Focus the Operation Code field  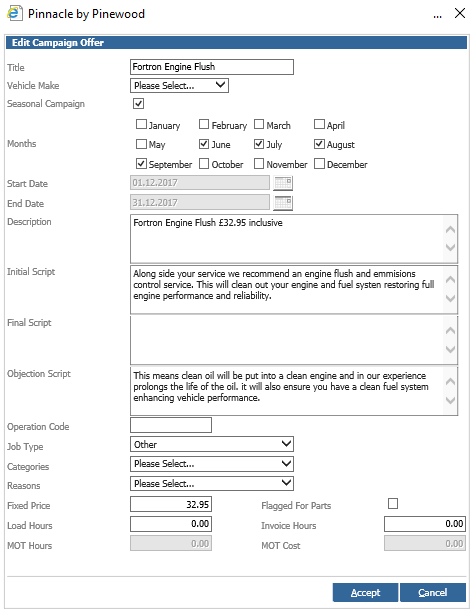click(171, 425)
